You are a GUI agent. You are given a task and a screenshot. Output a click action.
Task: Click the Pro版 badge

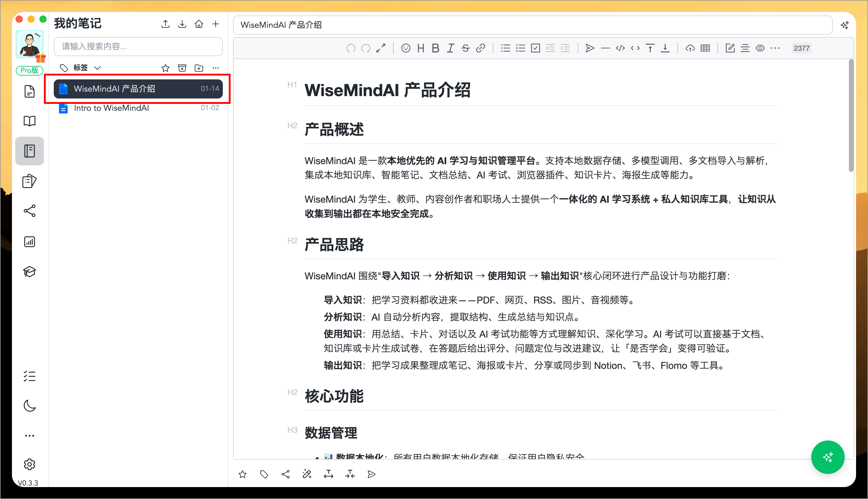click(30, 70)
